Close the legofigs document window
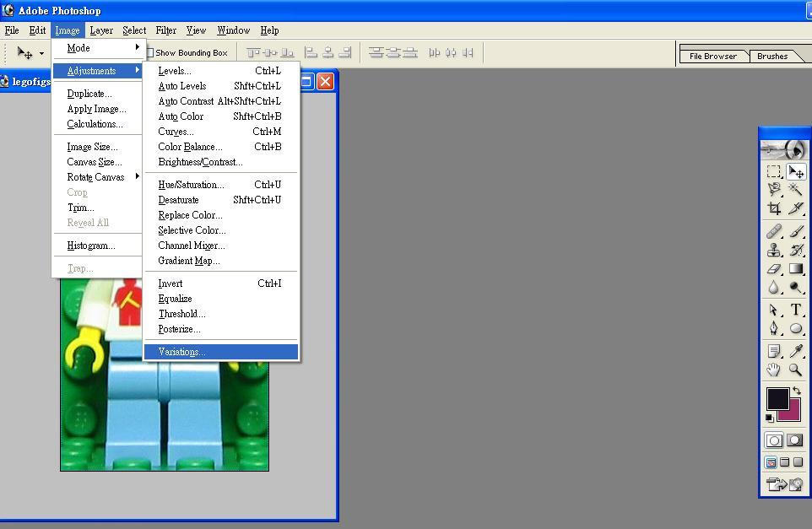Screen dimensions: 812x529 click(325, 81)
